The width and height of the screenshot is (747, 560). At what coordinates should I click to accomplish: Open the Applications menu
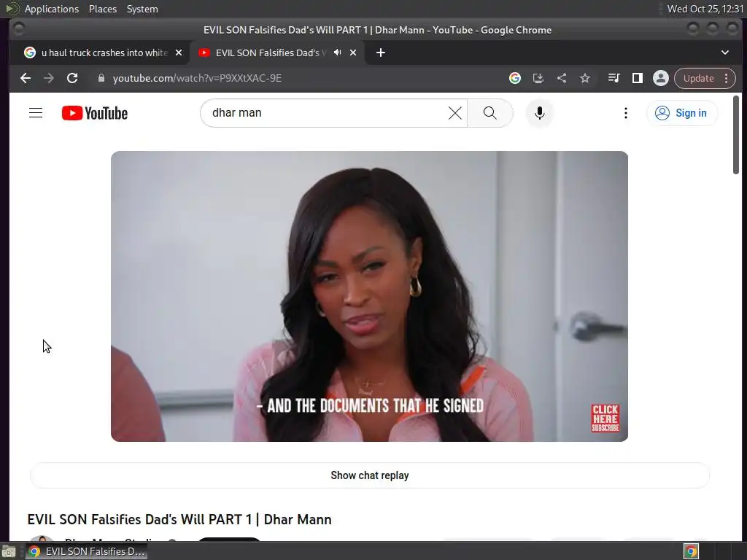coord(52,9)
